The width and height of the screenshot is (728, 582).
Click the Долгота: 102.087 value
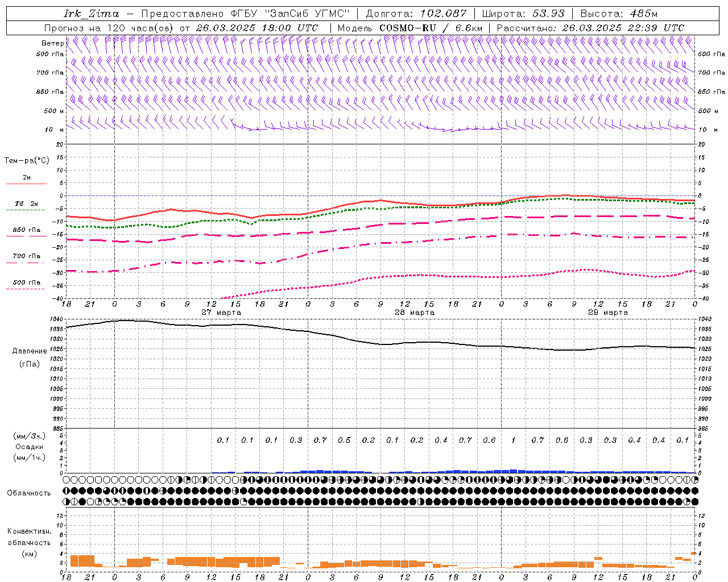416,14
